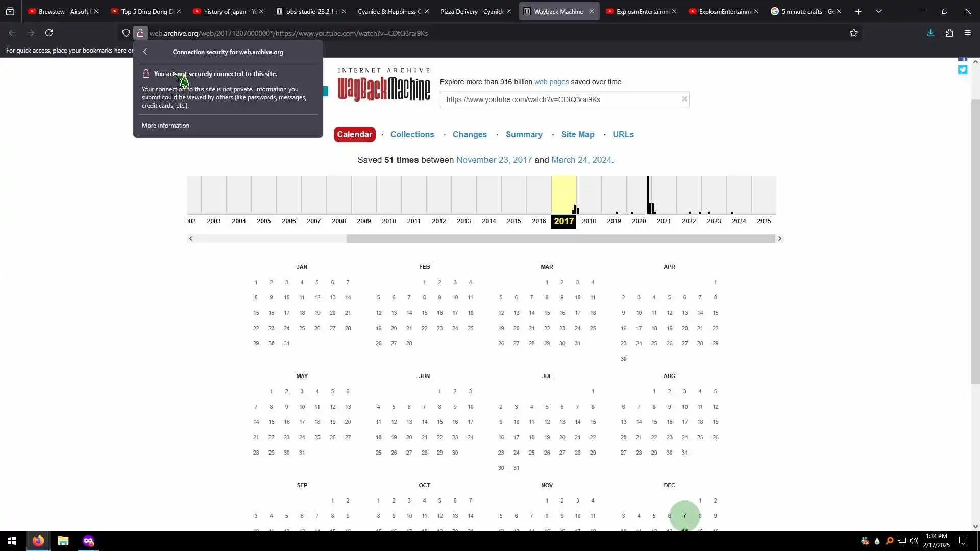Expand the list all tabs dropdown
980x551 pixels.
pos(878,11)
